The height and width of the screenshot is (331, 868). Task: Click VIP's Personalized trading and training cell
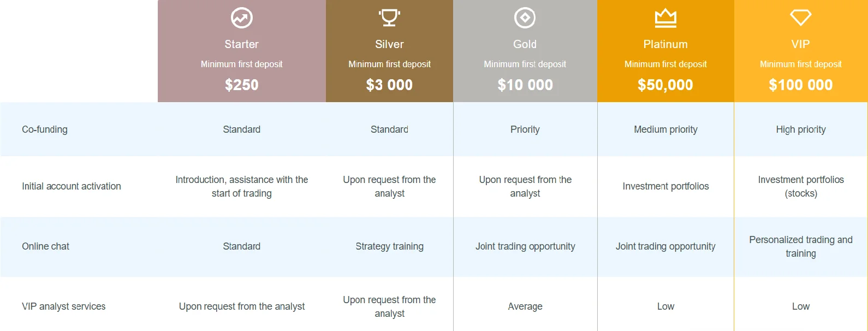(x=800, y=246)
